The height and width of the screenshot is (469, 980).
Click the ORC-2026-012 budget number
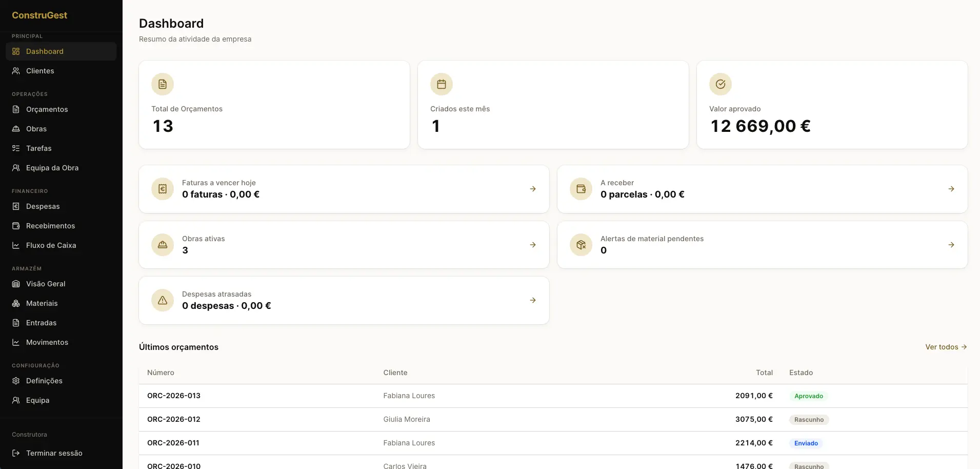pyautogui.click(x=174, y=419)
